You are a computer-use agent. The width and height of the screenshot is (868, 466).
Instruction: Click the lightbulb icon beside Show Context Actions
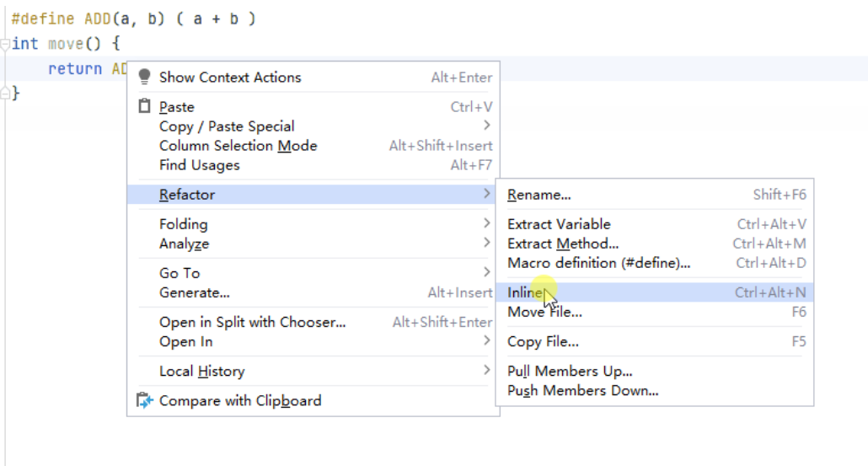tap(144, 77)
